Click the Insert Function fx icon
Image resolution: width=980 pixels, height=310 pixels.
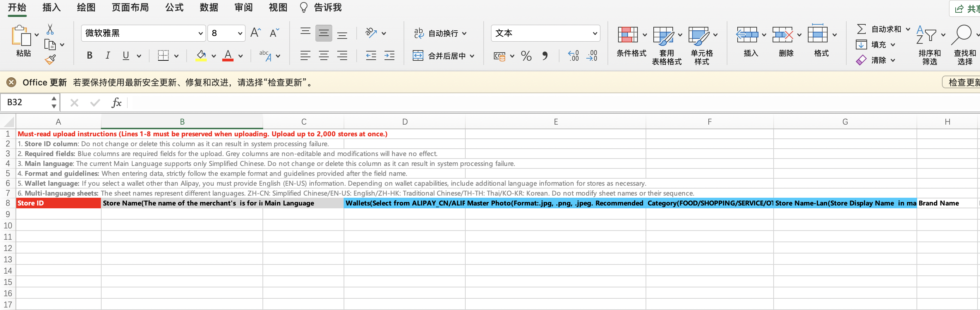116,102
